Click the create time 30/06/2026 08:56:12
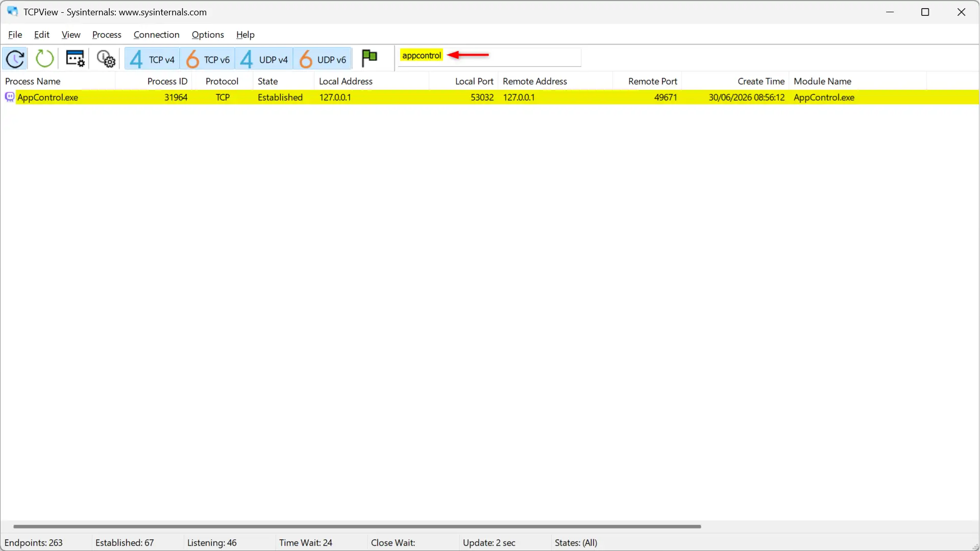The height and width of the screenshot is (551, 980). point(746,97)
